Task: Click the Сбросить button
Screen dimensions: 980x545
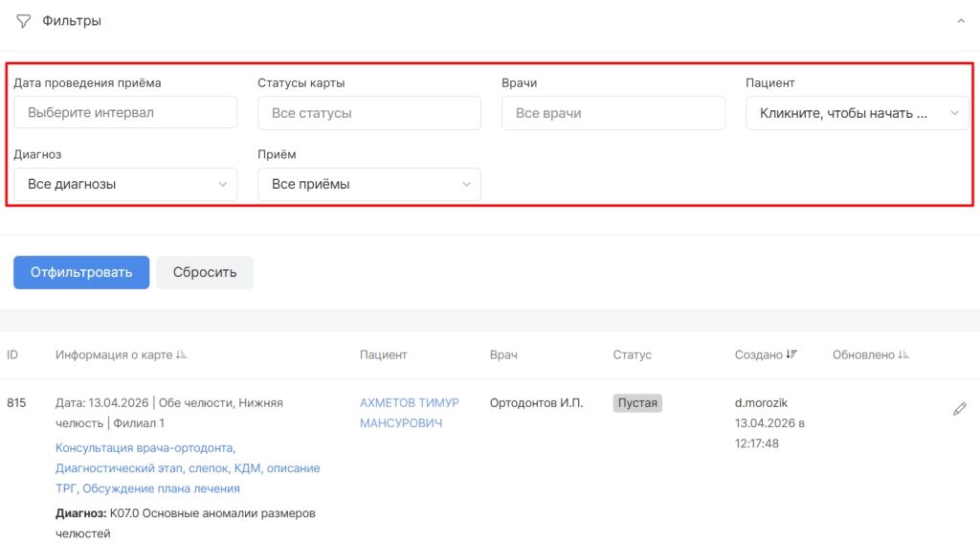Action: (205, 272)
